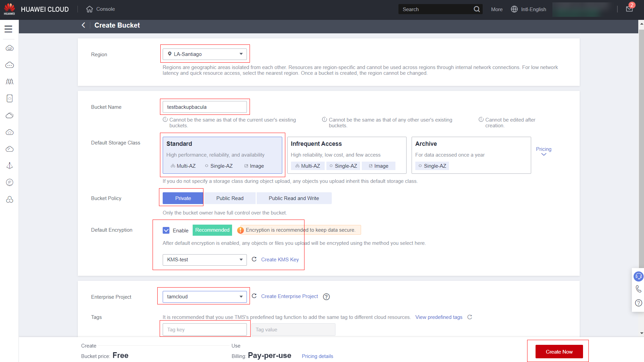Uncheck the Enable default encryption checkbox
This screenshot has height=362, width=644.
tap(166, 230)
